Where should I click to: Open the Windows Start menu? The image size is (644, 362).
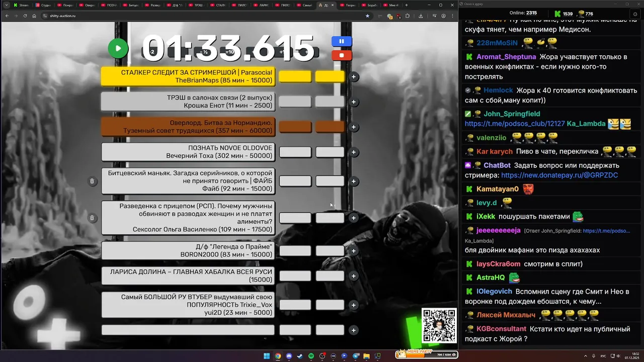[x=267, y=356]
